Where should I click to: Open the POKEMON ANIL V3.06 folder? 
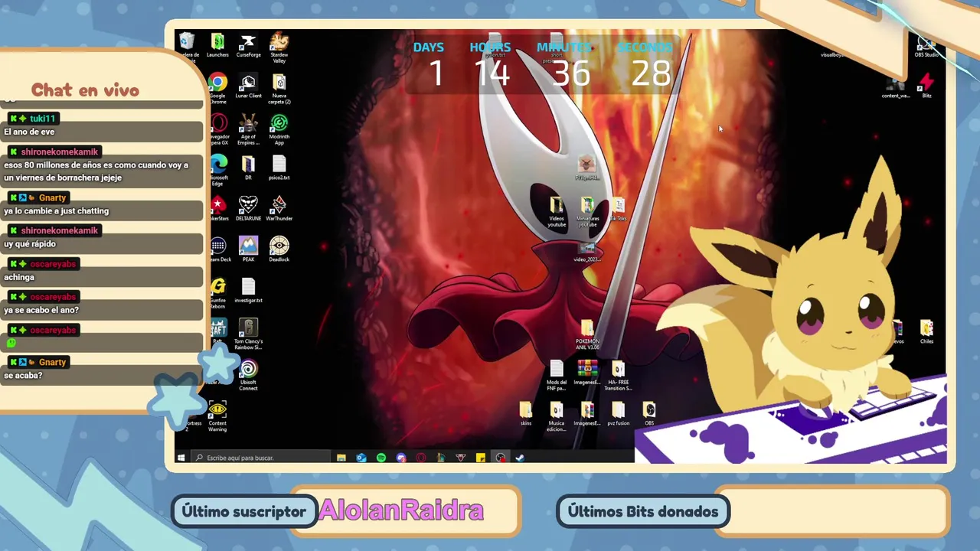(587, 335)
